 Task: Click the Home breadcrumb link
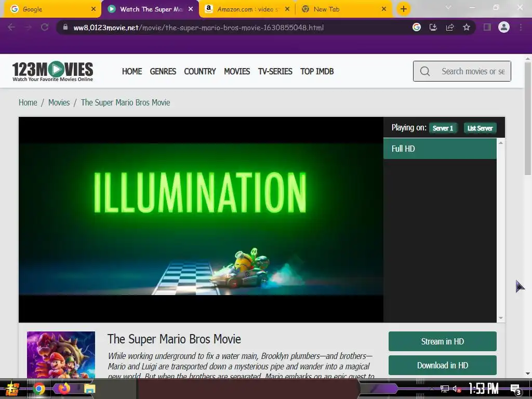tap(28, 102)
